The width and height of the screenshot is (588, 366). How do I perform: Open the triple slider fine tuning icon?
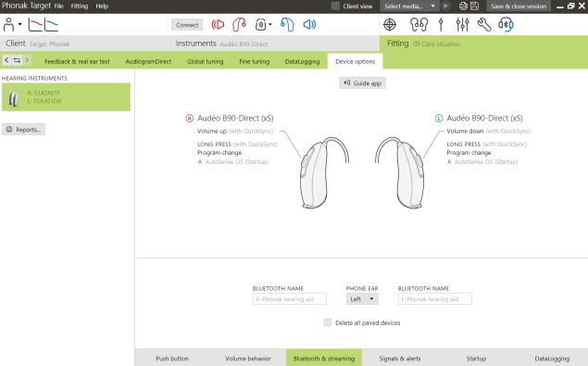[x=462, y=25]
